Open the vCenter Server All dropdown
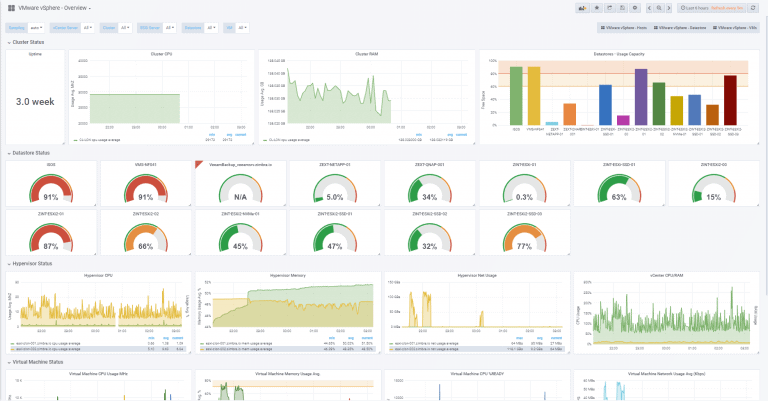Image resolution: width=768 pixels, height=401 pixels. (x=87, y=28)
